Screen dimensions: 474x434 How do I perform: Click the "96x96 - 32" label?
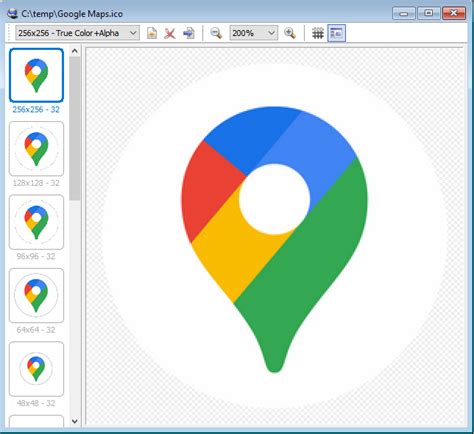click(x=36, y=256)
